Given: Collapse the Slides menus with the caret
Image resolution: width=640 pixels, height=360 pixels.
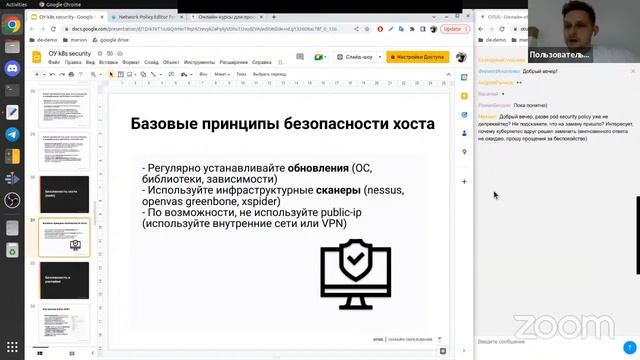Looking at the screenshot, I should click(449, 74).
